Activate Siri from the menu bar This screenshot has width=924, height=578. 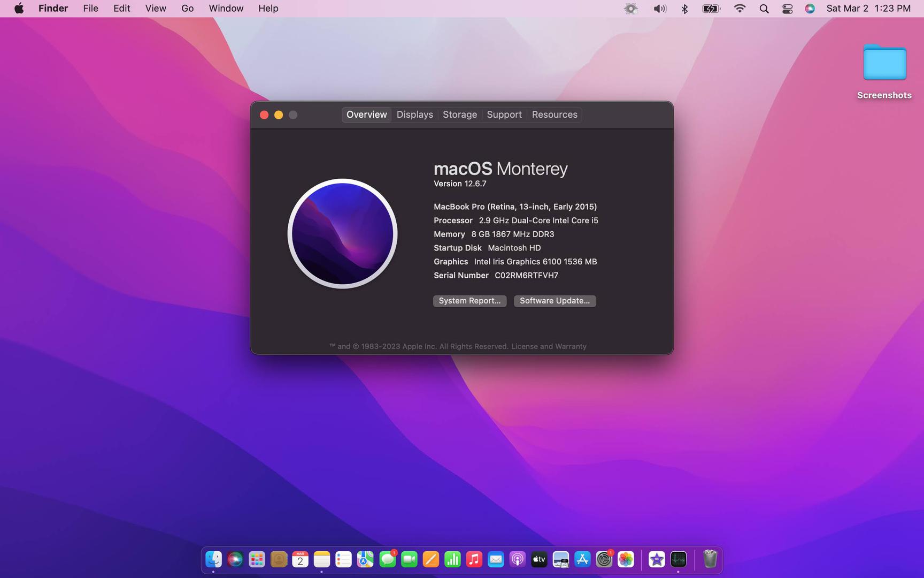[x=810, y=9]
